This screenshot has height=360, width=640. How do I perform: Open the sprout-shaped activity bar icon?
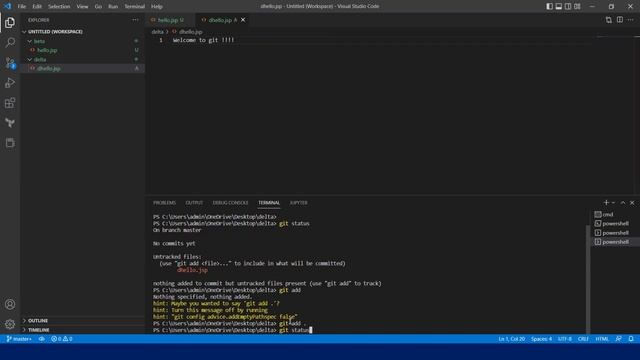coord(10,122)
